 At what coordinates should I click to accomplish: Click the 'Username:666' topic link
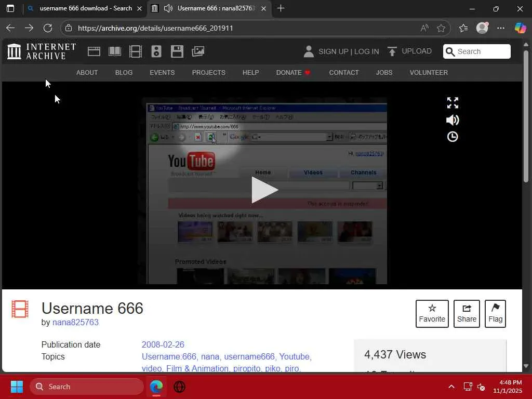pos(169,356)
